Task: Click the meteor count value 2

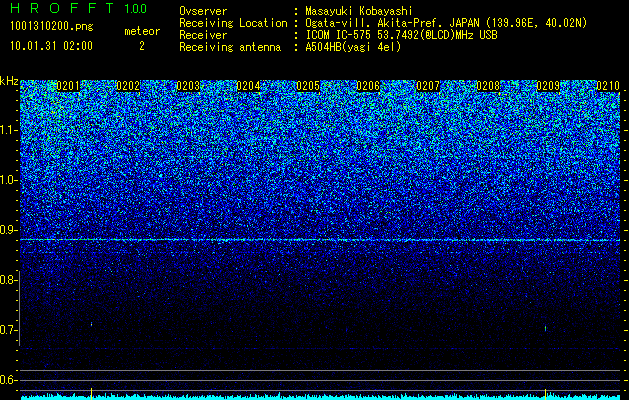Action: click(142, 46)
